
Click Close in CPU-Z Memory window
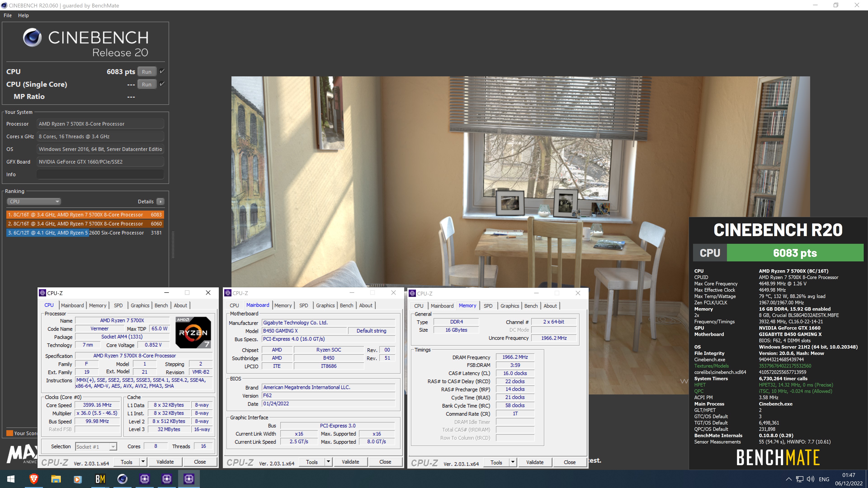[569, 462]
